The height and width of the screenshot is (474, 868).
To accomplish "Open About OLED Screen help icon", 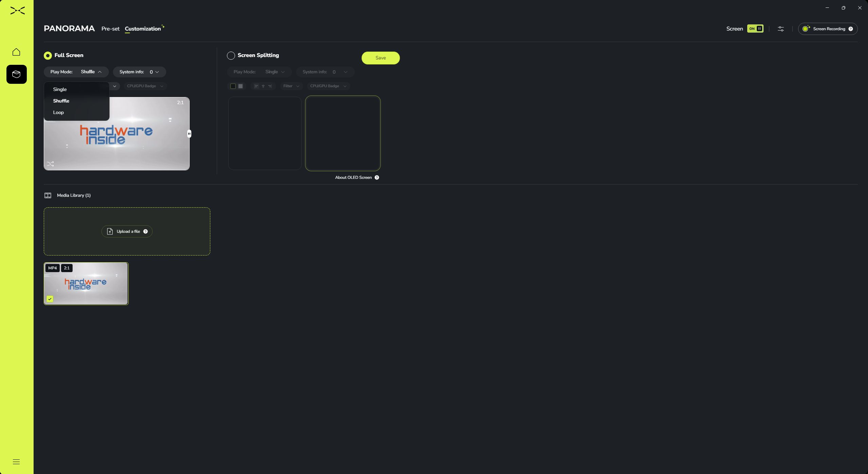I will (x=377, y=177).
